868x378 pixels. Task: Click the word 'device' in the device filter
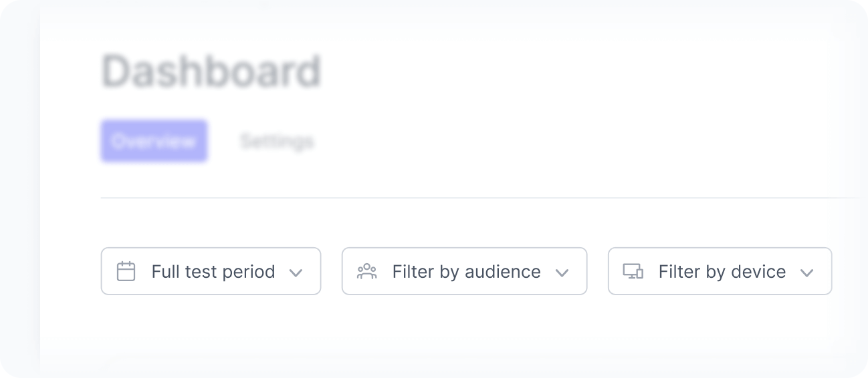pos(758,272)
